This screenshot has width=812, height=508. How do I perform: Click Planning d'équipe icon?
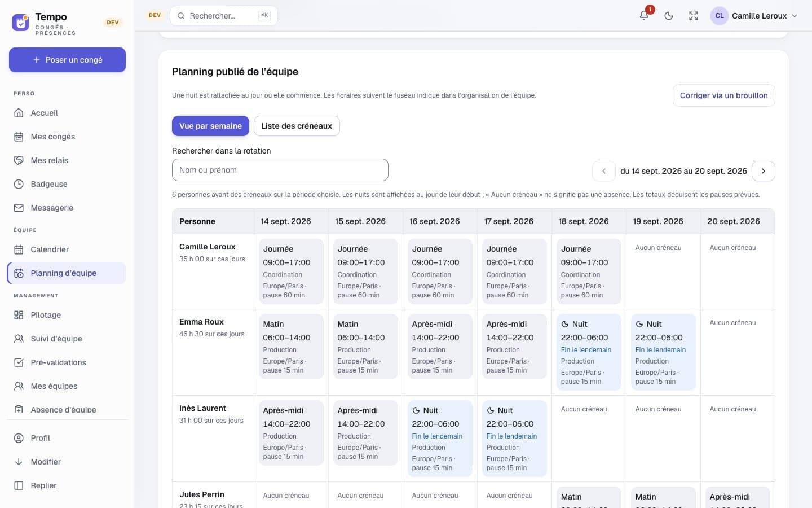coord(19,273)
